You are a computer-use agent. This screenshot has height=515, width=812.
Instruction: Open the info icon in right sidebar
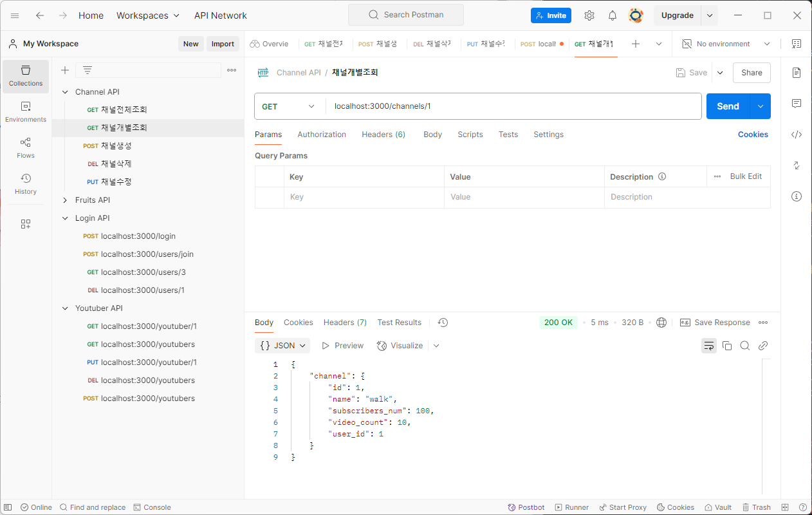click(x=797, y=196)
